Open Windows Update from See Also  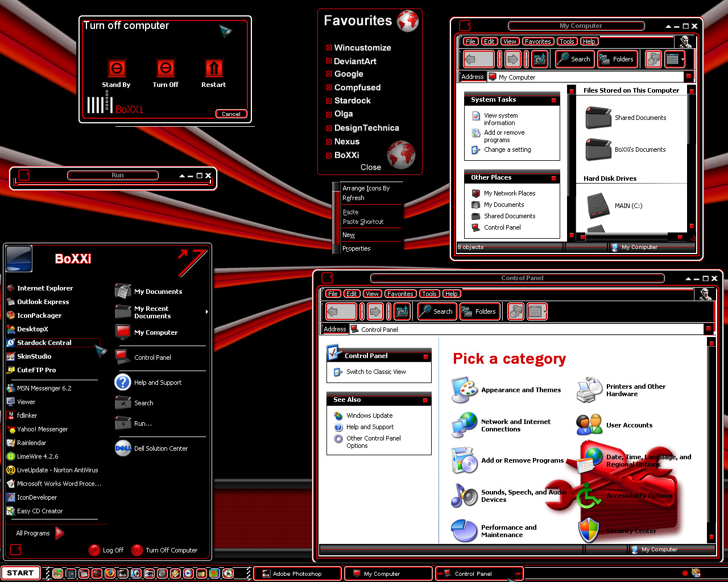(369, 415)
